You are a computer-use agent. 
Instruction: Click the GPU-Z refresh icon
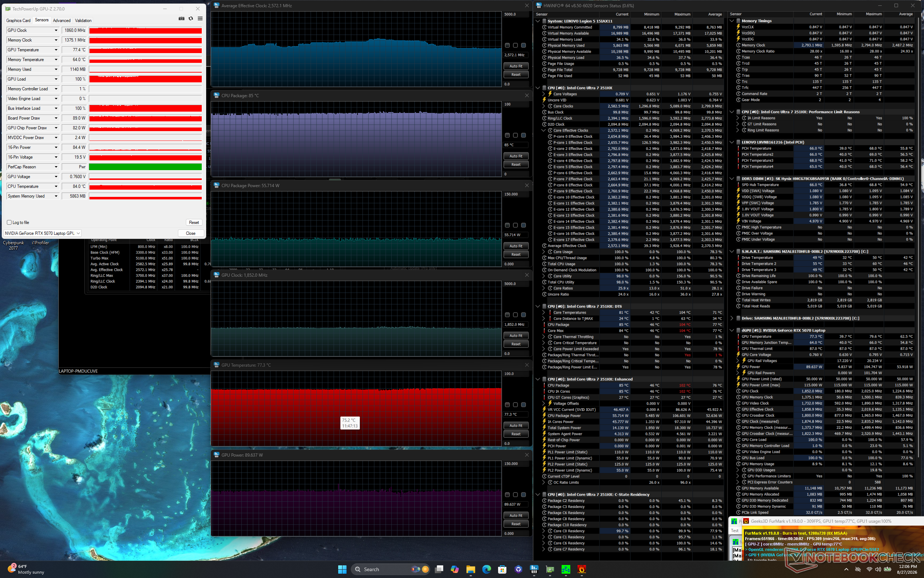pos(191,19)
